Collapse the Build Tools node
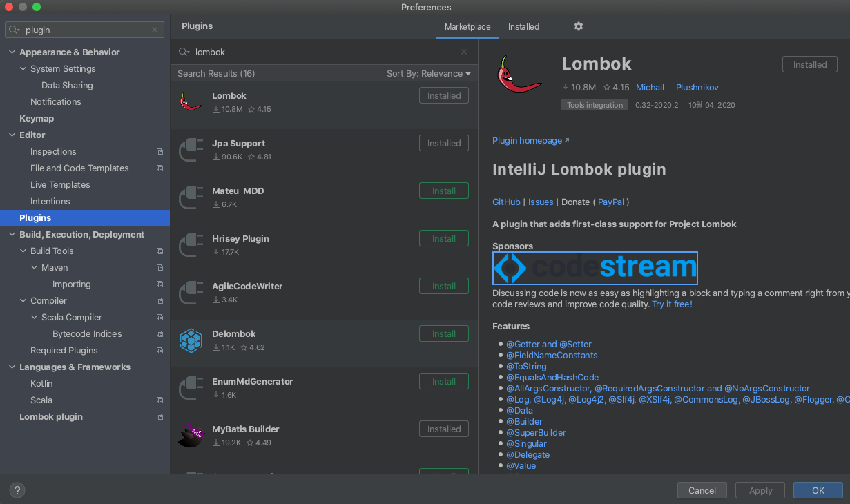This screenshot has height=504, width=850. (x=23, y=251)
